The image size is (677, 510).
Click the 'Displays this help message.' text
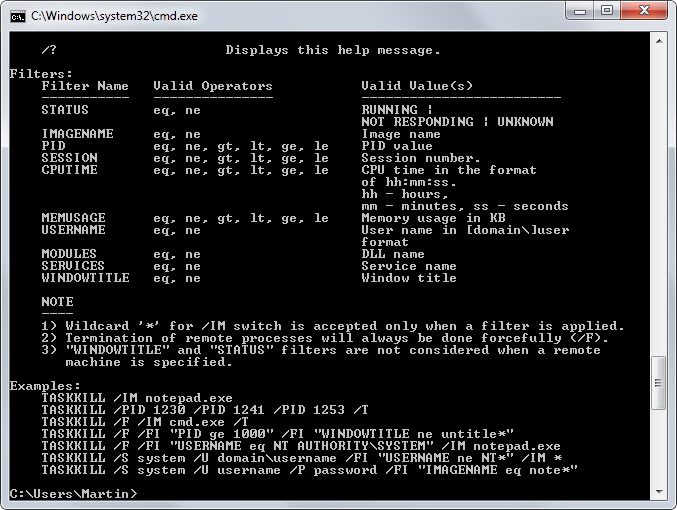tap(332, 50)
